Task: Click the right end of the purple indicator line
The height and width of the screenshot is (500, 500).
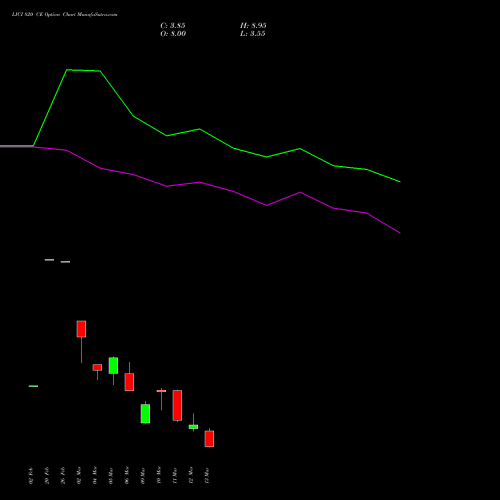Action: [399, 232]
